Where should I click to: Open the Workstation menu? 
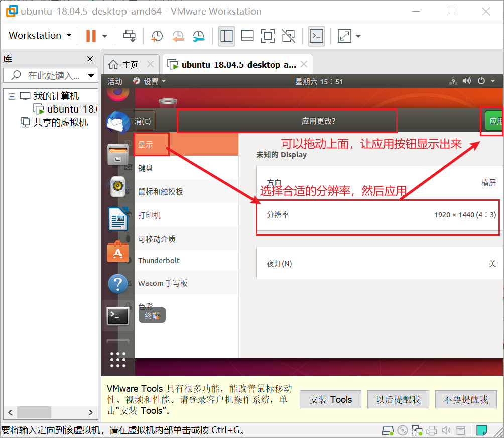(x=40, y=35)
